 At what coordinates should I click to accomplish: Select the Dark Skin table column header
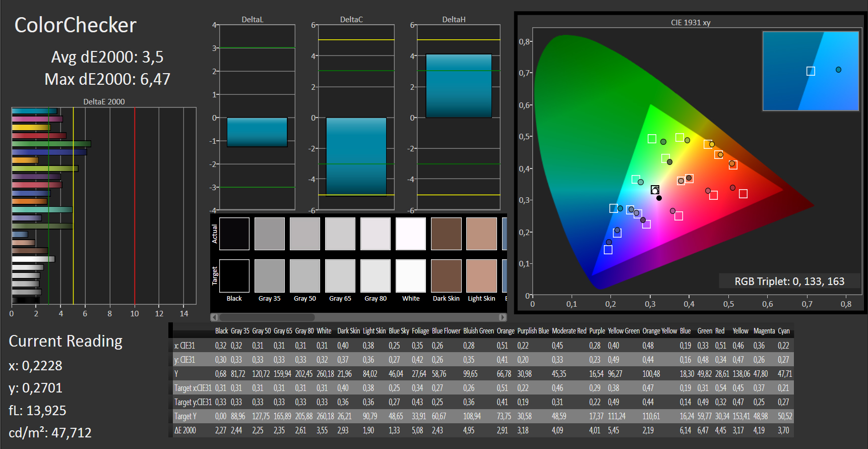click(x=348, y=331)
